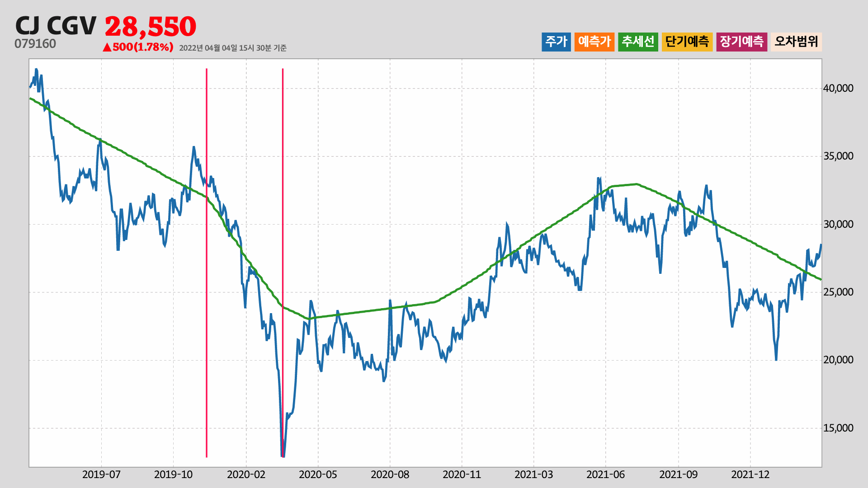Click the 2020-08 x-axis date label
Image resolution: width=868 pixels, height=488 pixels.
click(390, 475)
